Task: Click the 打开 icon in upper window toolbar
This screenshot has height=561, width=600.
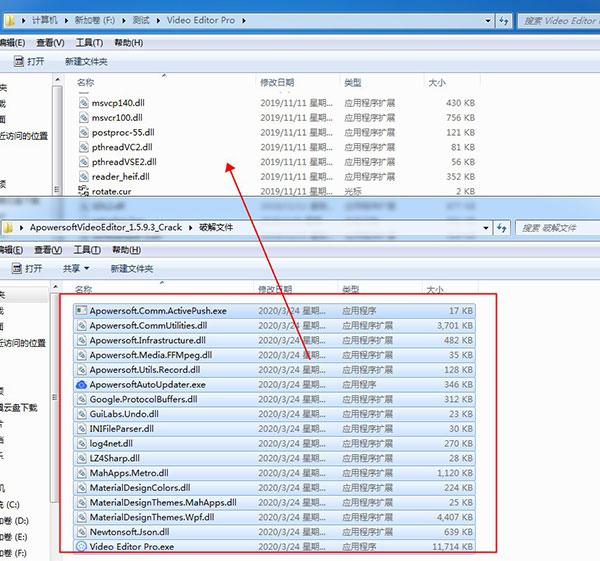Action: coord(17,62)
